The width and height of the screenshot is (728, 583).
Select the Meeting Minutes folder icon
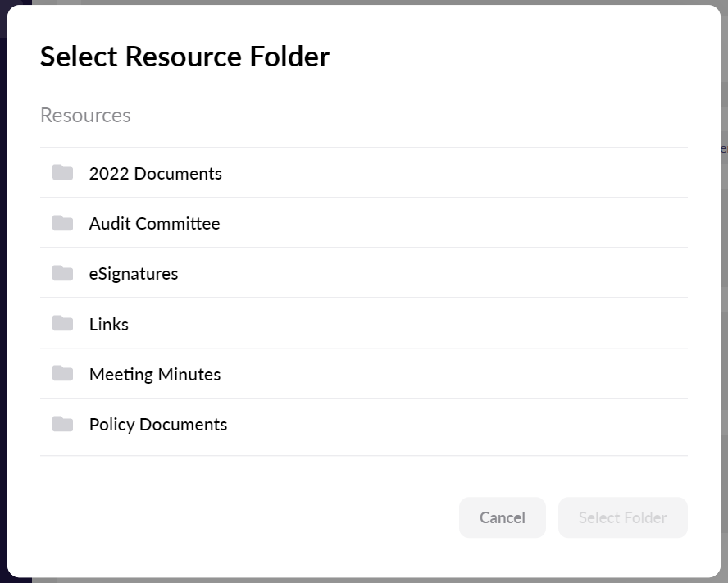point(63,374)
